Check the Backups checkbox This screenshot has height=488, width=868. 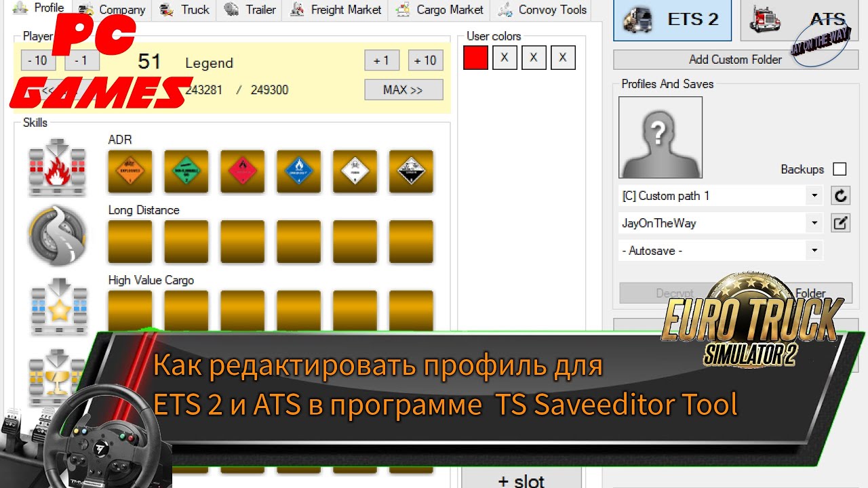(x=840, y=169)
